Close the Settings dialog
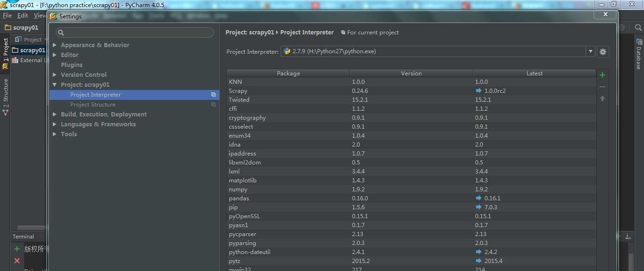Screen dimensions: 644x271 pos(604,15)
